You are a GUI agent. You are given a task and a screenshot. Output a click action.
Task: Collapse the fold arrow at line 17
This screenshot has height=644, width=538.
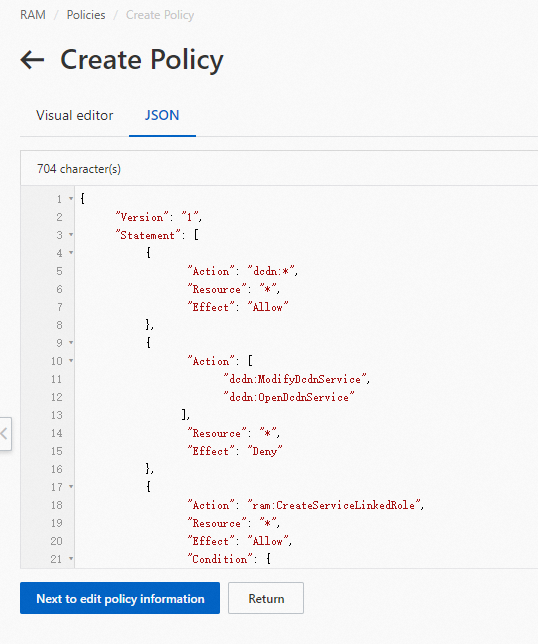coord(71,487)
